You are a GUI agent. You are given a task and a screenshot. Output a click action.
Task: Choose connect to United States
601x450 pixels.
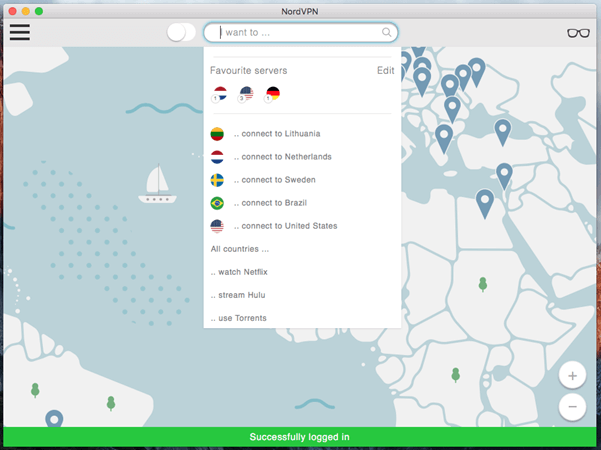[286, 226]
